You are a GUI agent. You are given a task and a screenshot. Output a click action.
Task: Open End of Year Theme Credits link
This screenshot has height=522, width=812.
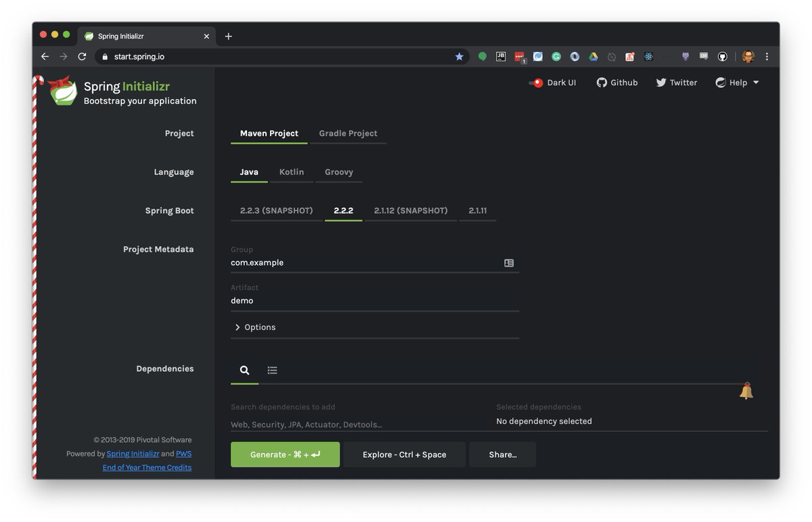pyautogui.click(x=147, y=468)
